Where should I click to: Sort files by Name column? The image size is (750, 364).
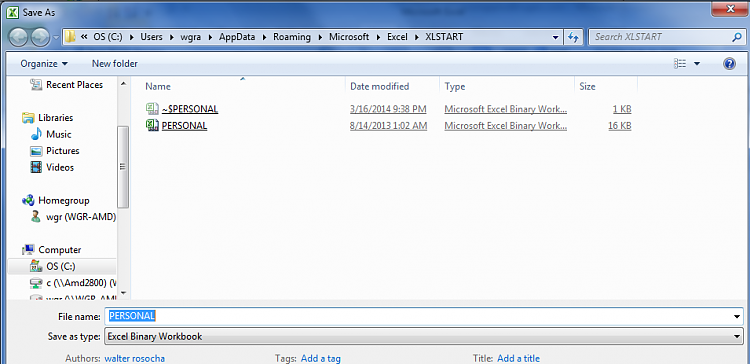coord(158,87)
